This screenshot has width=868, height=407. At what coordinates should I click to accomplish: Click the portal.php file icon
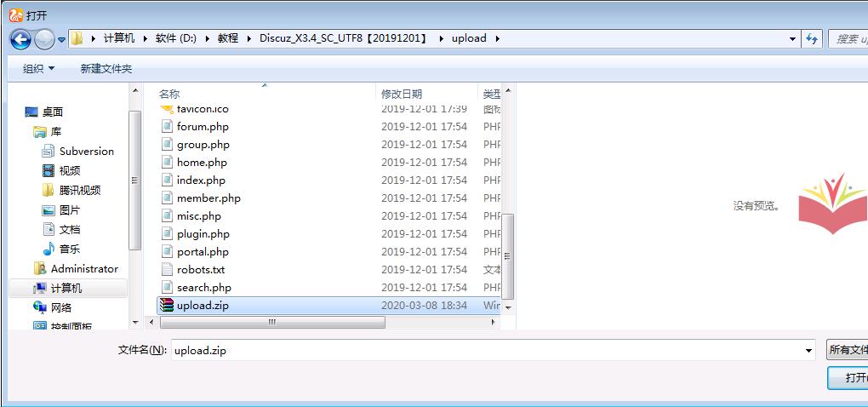[167, 251]
